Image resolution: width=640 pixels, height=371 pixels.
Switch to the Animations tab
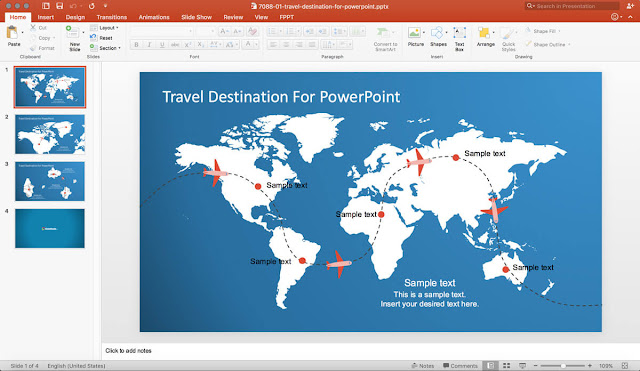click(x=154, y=17)
